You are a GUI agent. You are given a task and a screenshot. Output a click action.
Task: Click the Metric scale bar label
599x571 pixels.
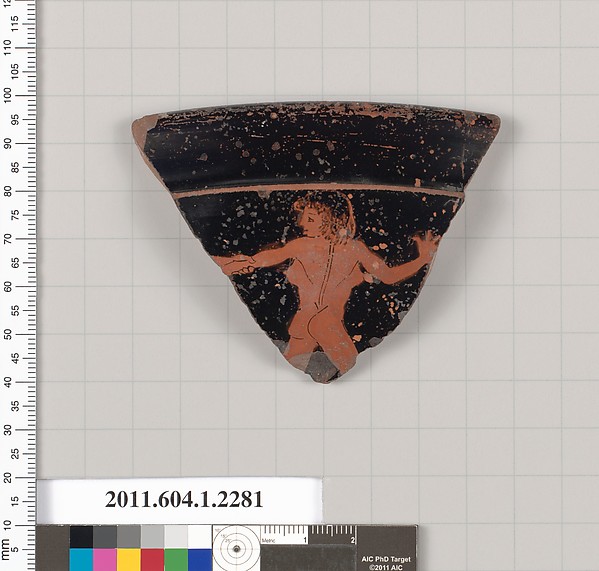[x=268, y=541]
